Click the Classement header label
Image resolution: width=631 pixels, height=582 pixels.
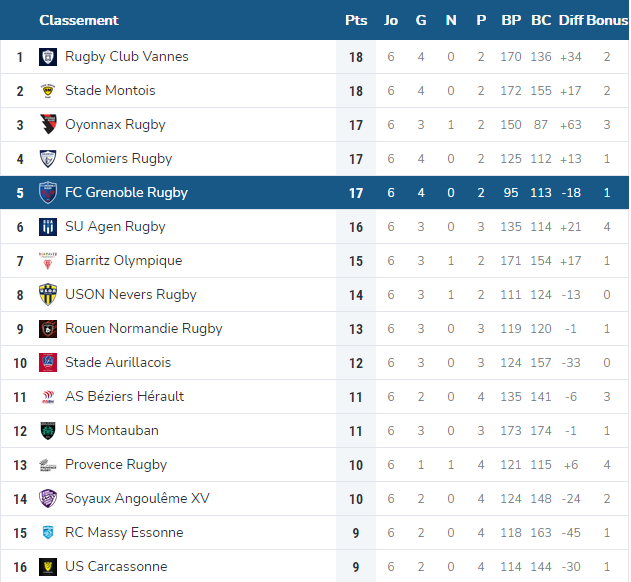tap(79, 20)
